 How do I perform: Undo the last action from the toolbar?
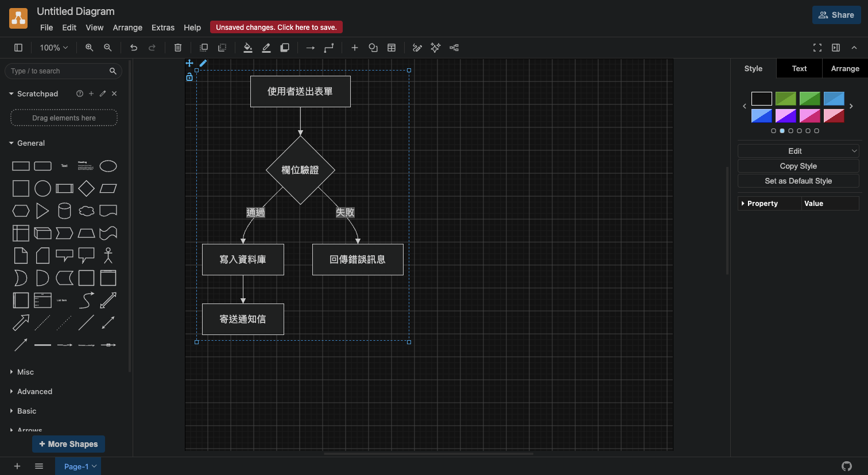click(x=134, y=48)
